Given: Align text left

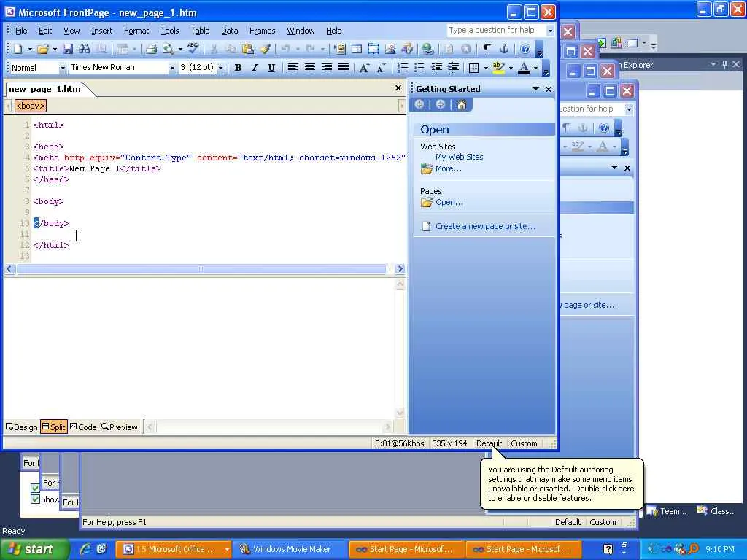Looking at the screenshot, I should tap(293, 68).
